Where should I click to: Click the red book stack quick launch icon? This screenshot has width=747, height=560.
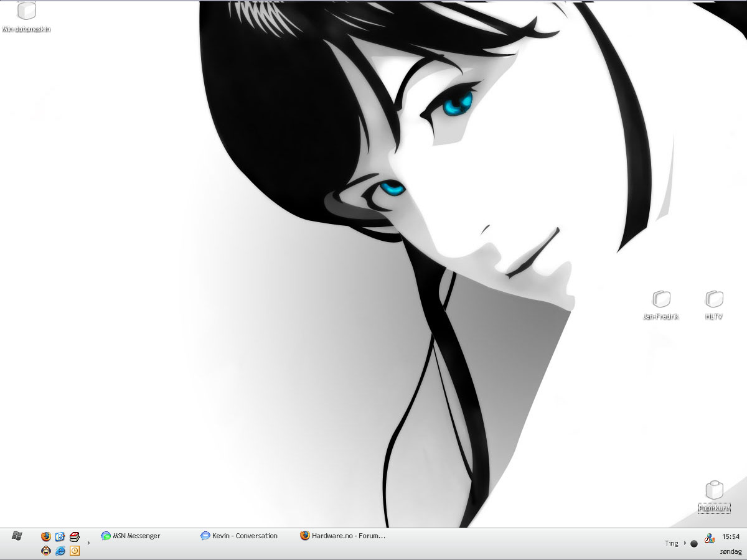click(x=75, y=536)
